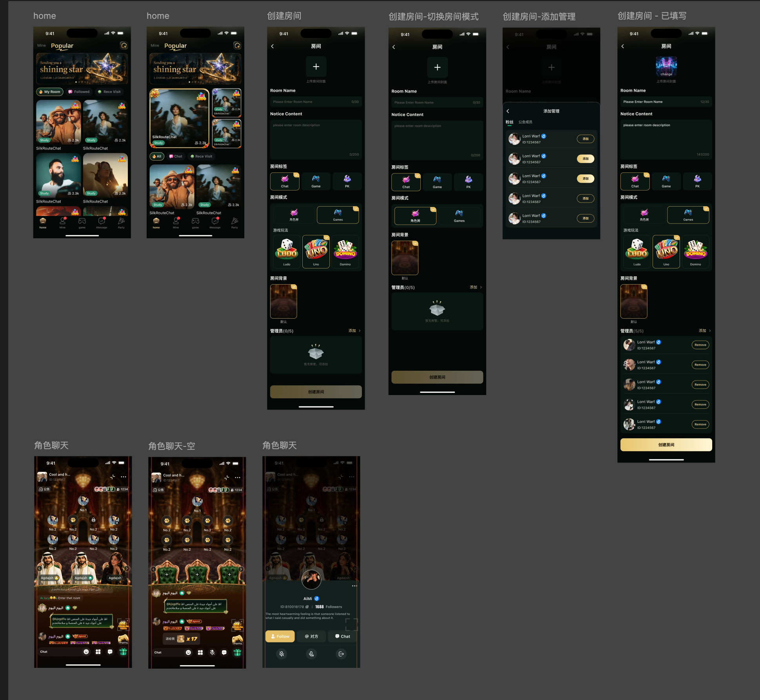Click create-room icon in home frame with My Room filter
Screen dimensions: 760x700
[124, 45]
